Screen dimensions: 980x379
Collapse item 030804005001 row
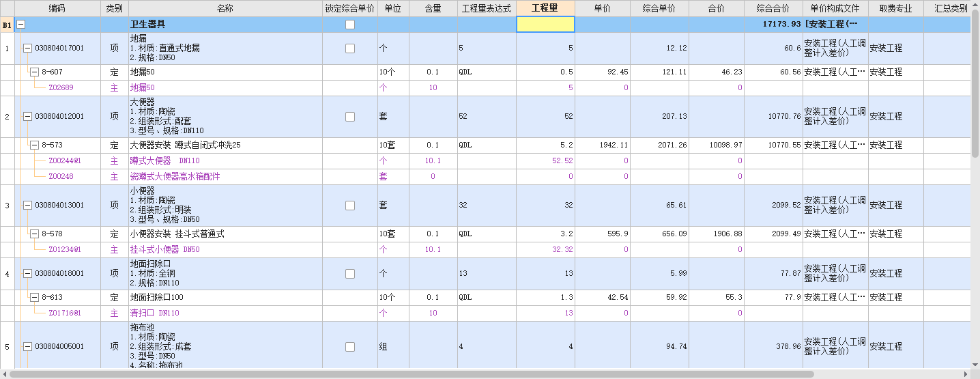(x=27, y=346)
